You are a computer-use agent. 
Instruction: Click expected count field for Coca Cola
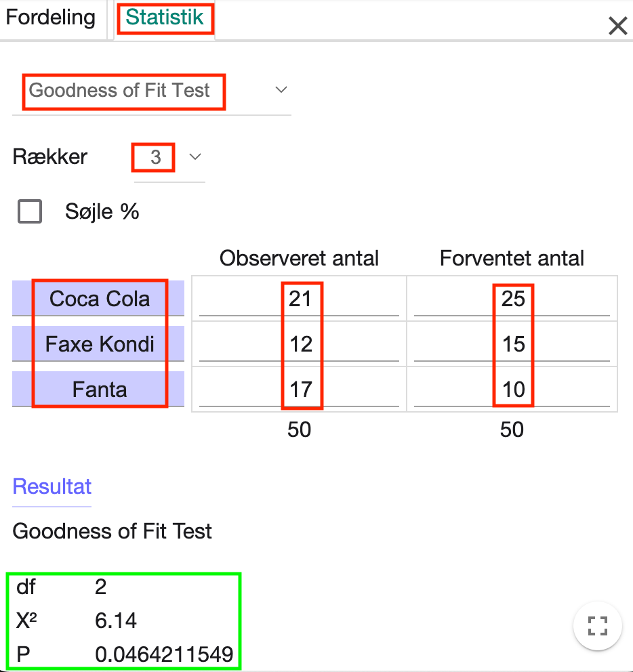tap(512, 299)
